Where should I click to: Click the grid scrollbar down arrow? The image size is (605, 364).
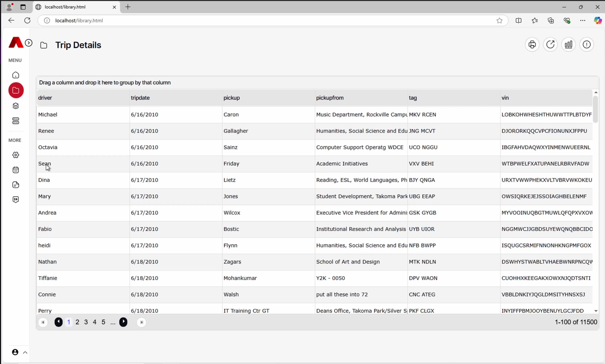click(x=596, y=311)
